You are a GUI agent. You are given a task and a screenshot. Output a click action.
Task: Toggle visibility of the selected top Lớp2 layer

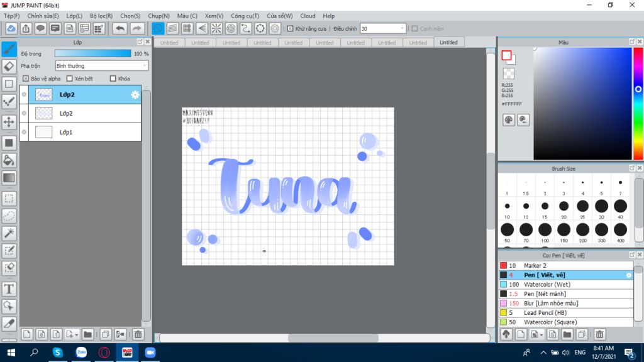tap(25, 95)
